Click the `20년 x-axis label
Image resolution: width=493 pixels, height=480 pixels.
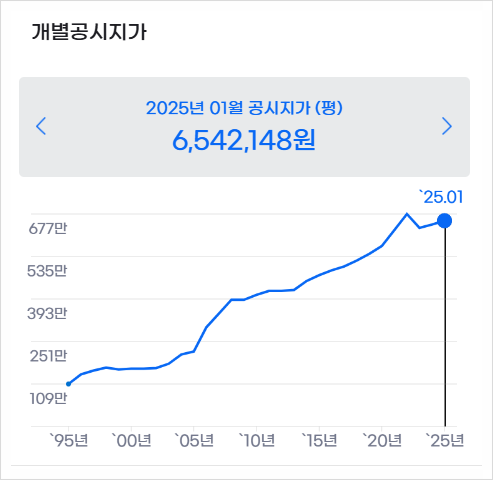click(x=382, y=440)
